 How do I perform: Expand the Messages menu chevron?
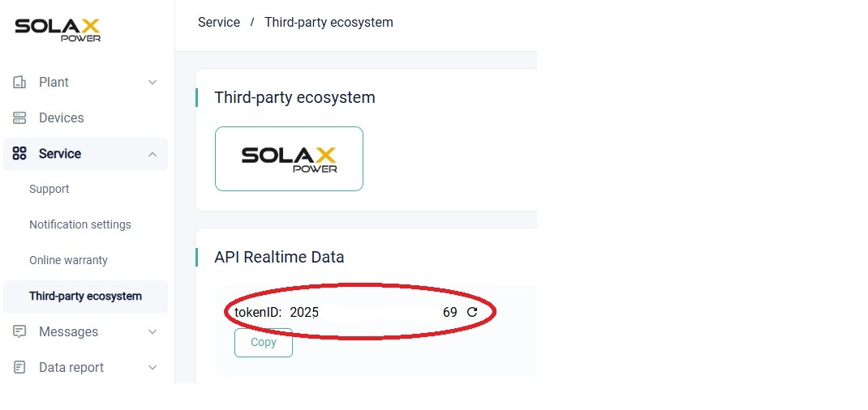[153, 331]
